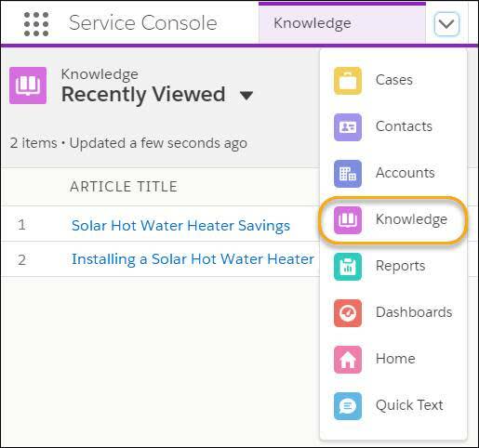Choose Contacts from the navigation menu
This screenshot has width=479, height=448.
tap(393, 127)
